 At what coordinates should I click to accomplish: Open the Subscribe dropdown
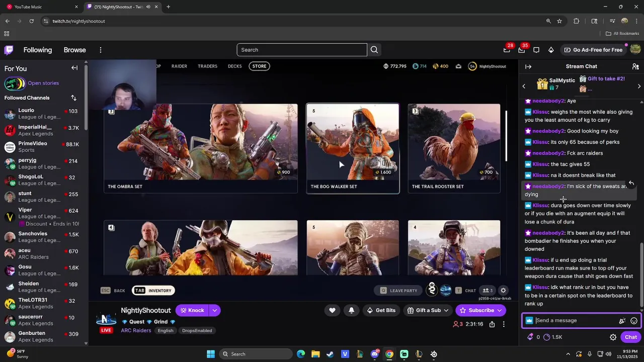click(x=499, y=310)
